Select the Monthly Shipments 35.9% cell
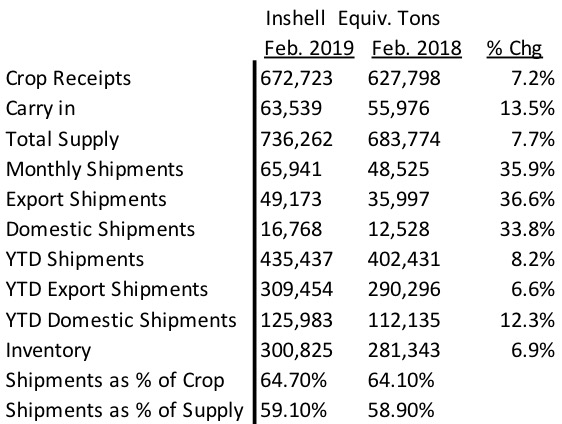 [527, 169]
